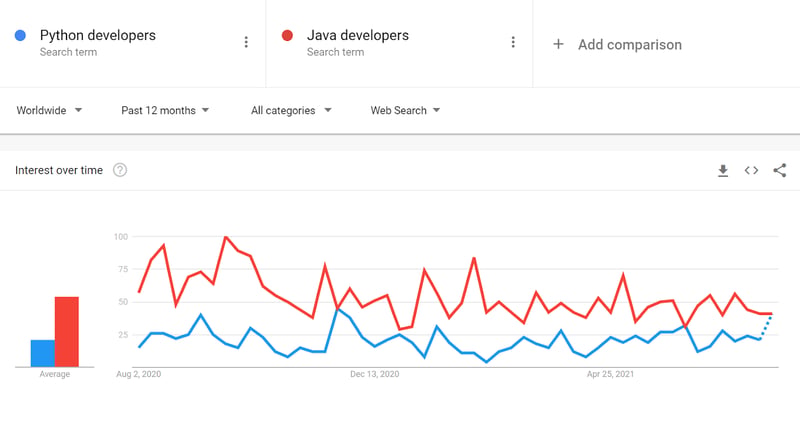Expand the All categories dropdown
This screenshot has height=426, width=800.
tap(291, 110)
